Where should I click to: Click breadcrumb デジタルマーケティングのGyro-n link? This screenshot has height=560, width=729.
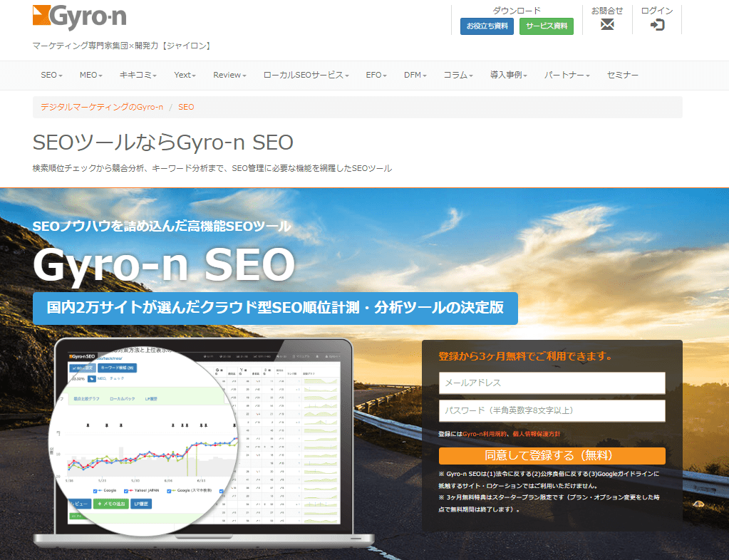pos(102,107)
